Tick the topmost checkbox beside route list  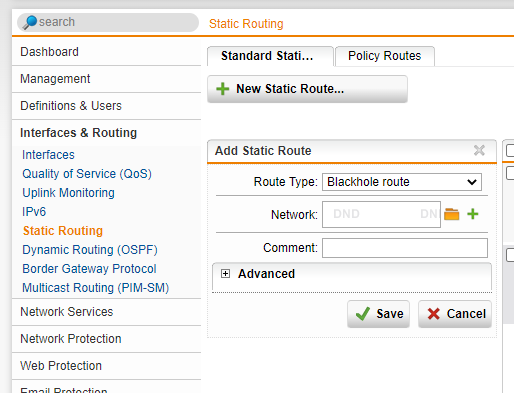point(510,150)
